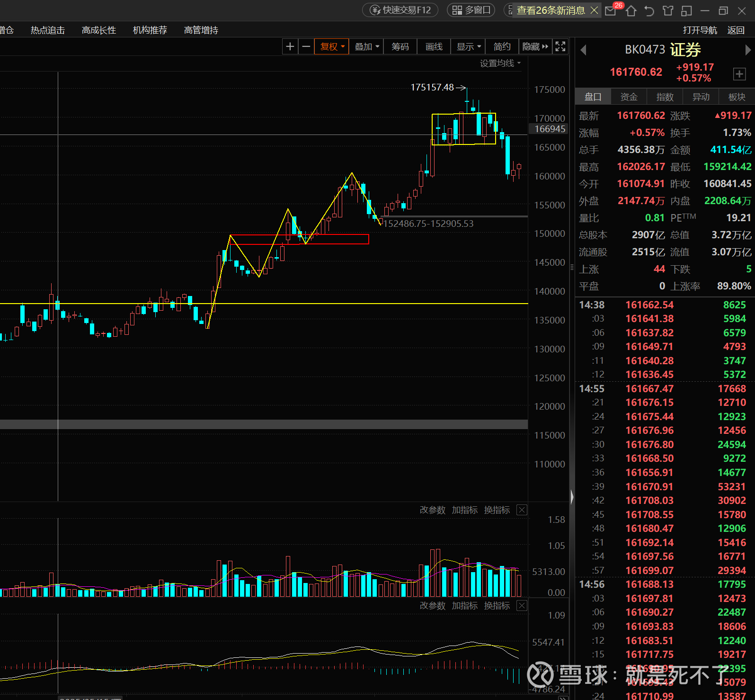Open 叠加 dropdown
This screenshot has width=755, height=700.
coord(367,46)
